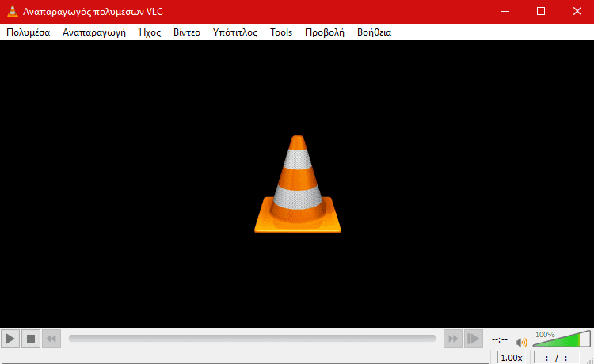
Task: Click the fast-forward double-arrow button
Action: pos(453,339)
